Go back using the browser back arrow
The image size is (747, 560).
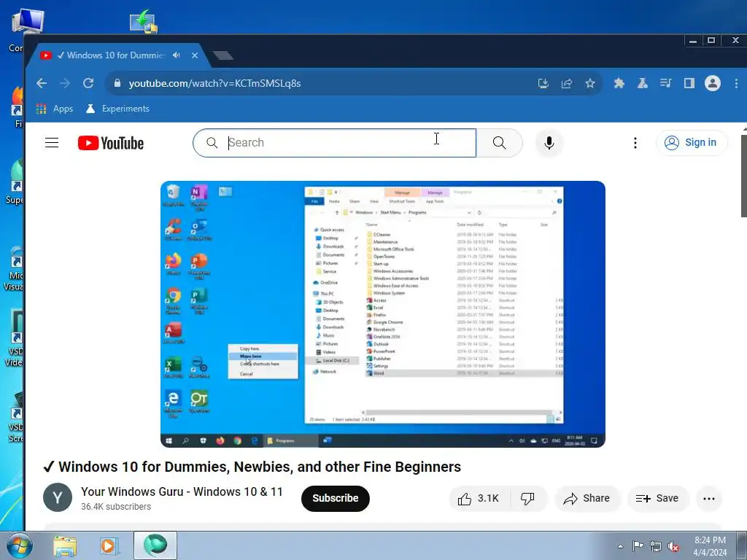(x=42, y=83)
